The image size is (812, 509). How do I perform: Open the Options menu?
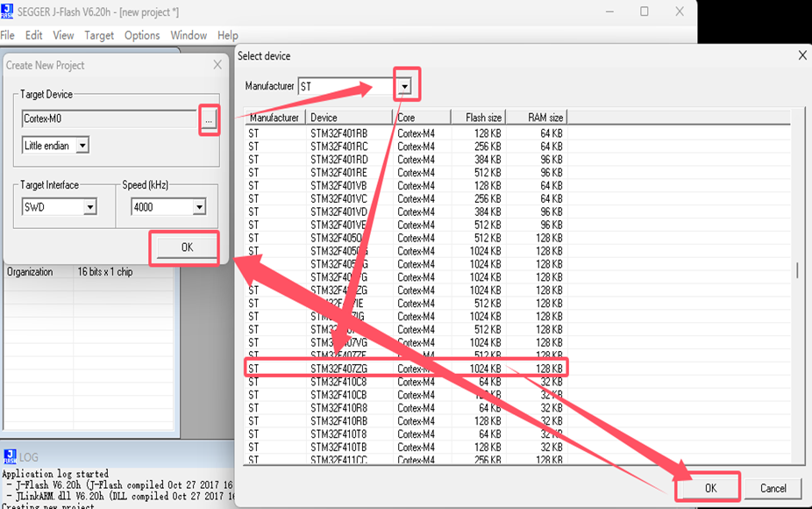[x=142, y=35]
